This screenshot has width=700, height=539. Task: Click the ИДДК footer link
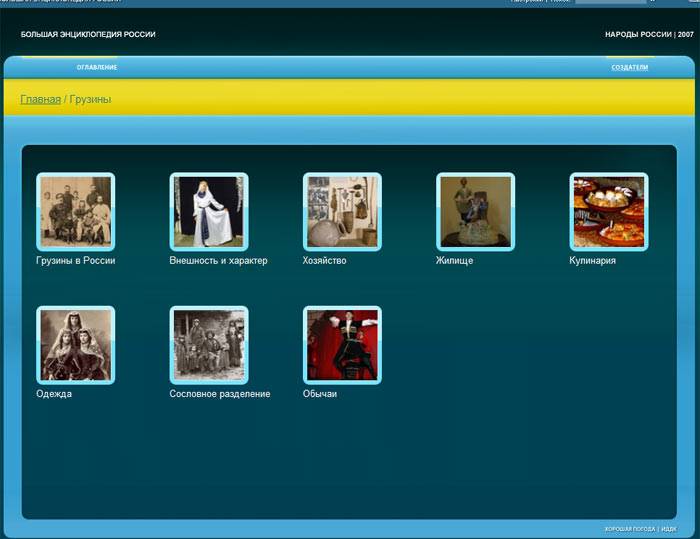pos(669,529)
